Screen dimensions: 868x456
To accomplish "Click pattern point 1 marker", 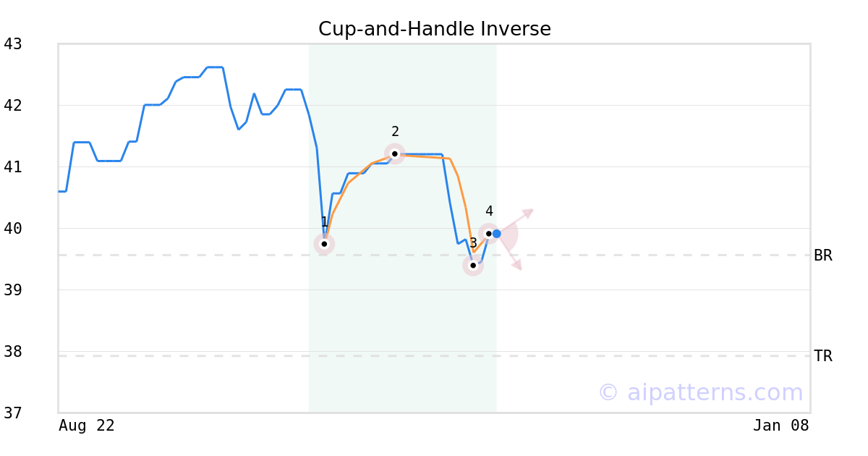I will tap(324, 244).
